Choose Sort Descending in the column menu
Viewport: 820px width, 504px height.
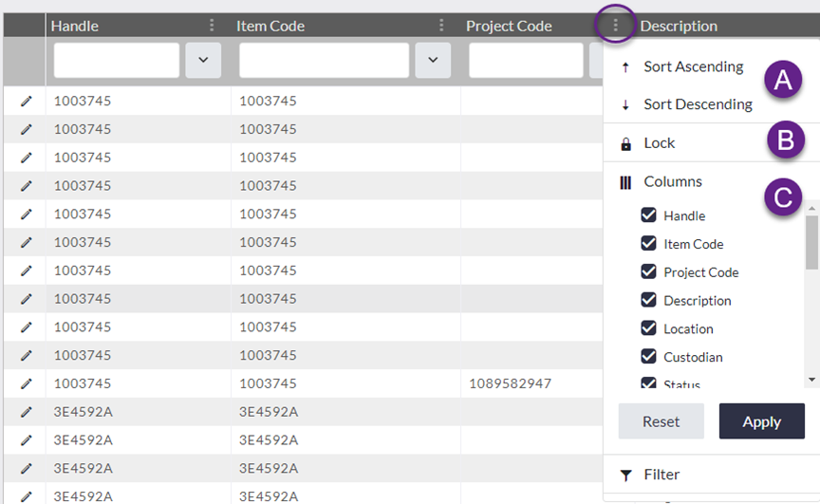point(698,104)
